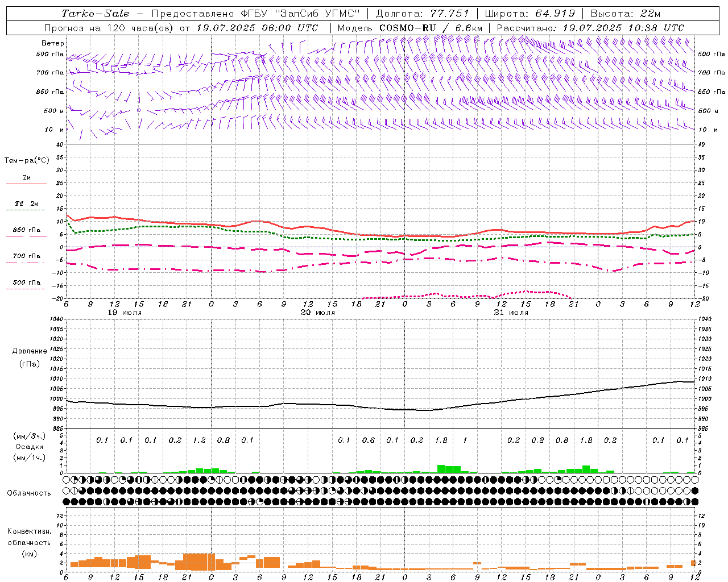Click the 'Конвективн.' convective cloud label
728x582 pixels.
click(29, 531)
